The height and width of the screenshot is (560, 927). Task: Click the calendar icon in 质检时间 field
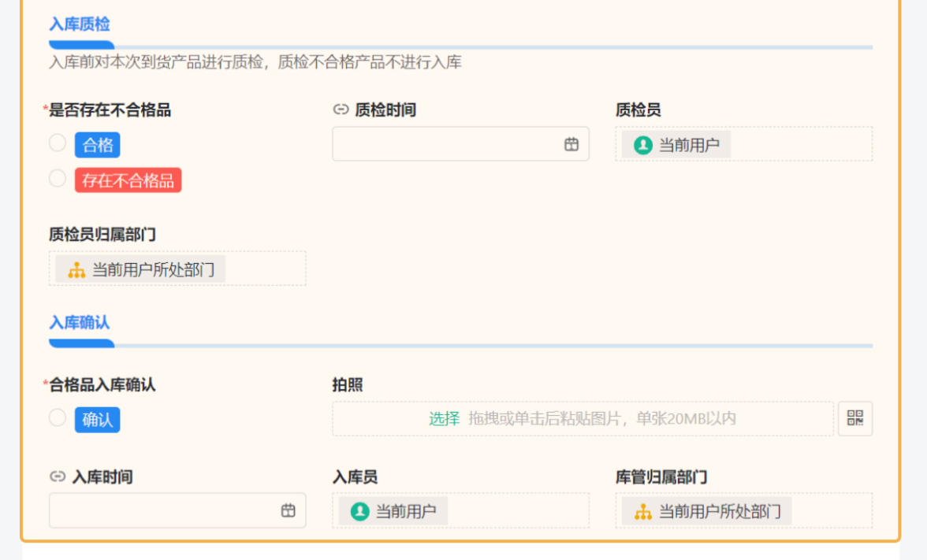point(571,144)
